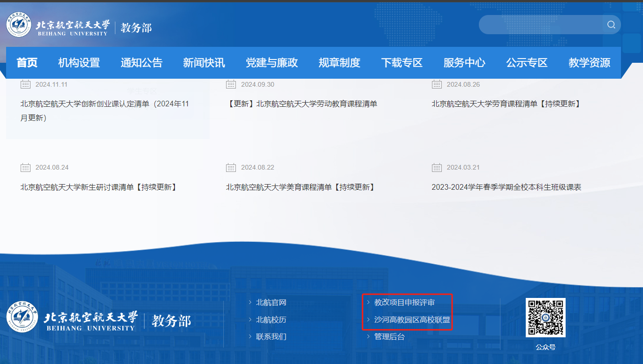Click calendar icon beside 2024.03.21
The width and height of the screenshot is (643, 364).
(437, 167)
